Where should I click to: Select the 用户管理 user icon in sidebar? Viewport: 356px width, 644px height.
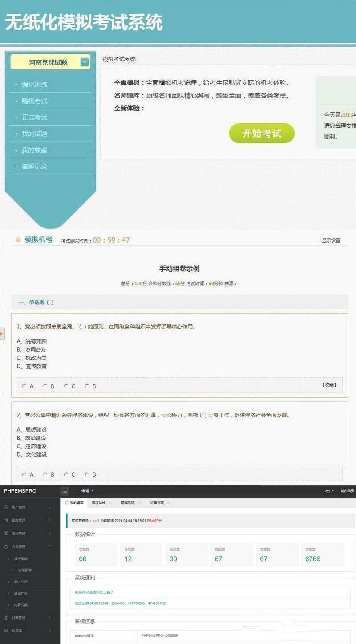[6, 507]
